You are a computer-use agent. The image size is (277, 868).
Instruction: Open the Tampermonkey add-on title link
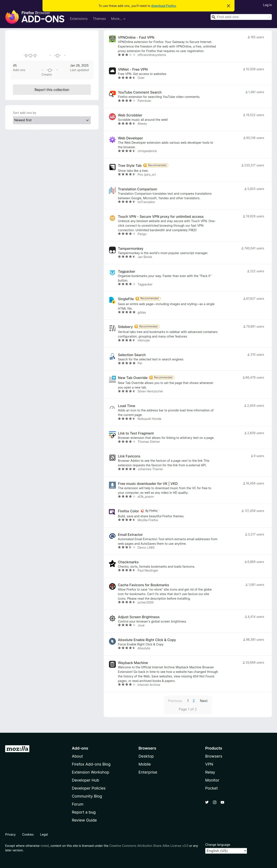(131, 249)
